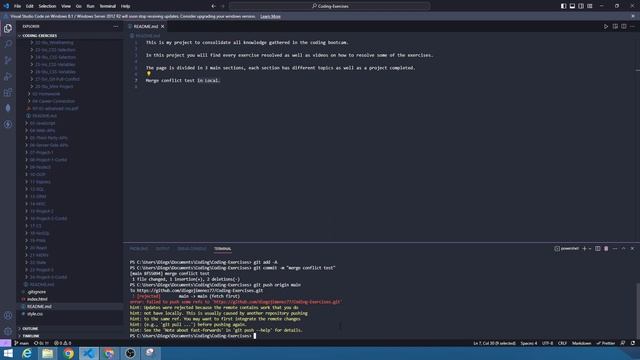
Task: Change the CRLF end of line sequence
Action: tap(562, 343)
